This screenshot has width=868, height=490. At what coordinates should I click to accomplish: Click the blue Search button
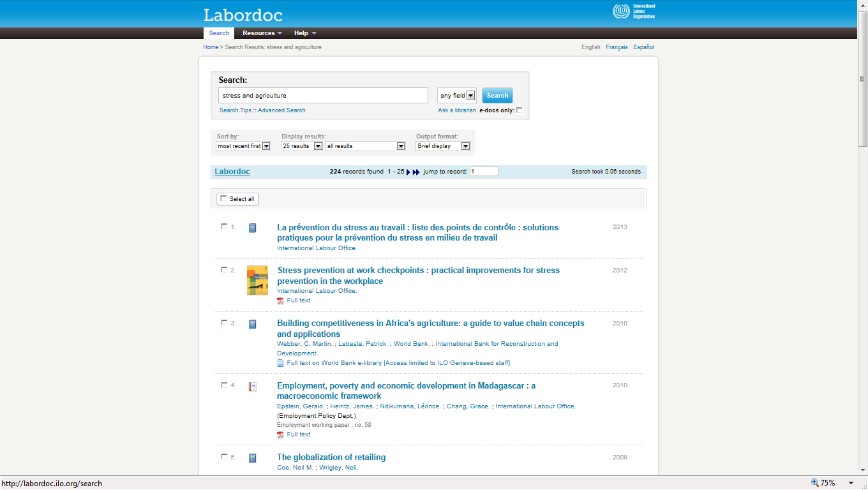pyautogui.click(x=497, y=96)
